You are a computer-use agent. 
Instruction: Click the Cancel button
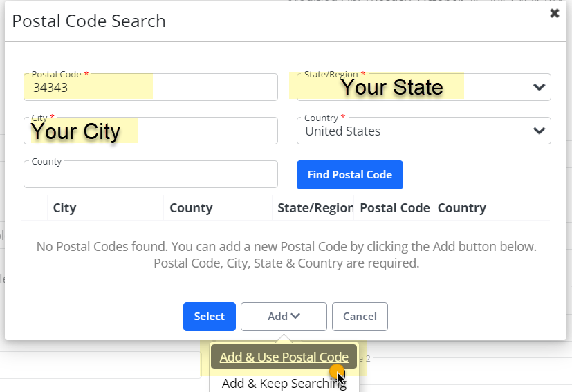tap(360, 317)
